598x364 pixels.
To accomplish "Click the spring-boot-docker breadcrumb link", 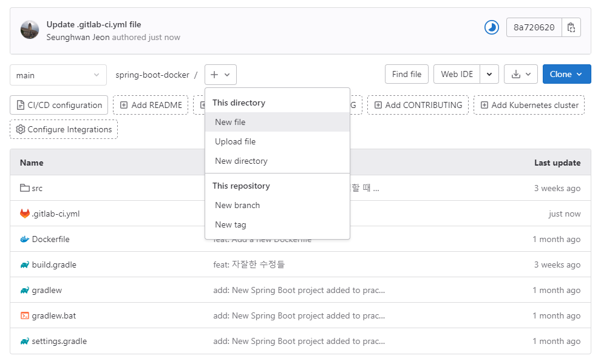I will click(x=152, y=75).
